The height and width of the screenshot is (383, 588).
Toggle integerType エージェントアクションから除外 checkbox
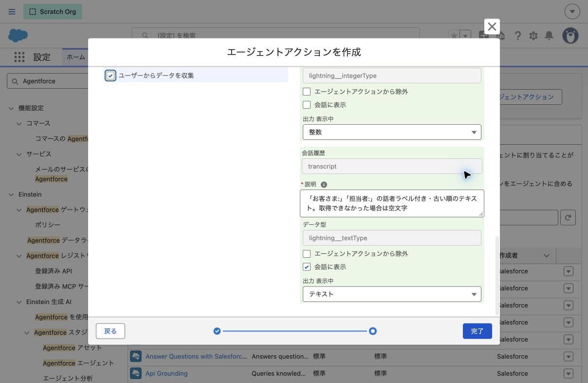coord(307,92)
